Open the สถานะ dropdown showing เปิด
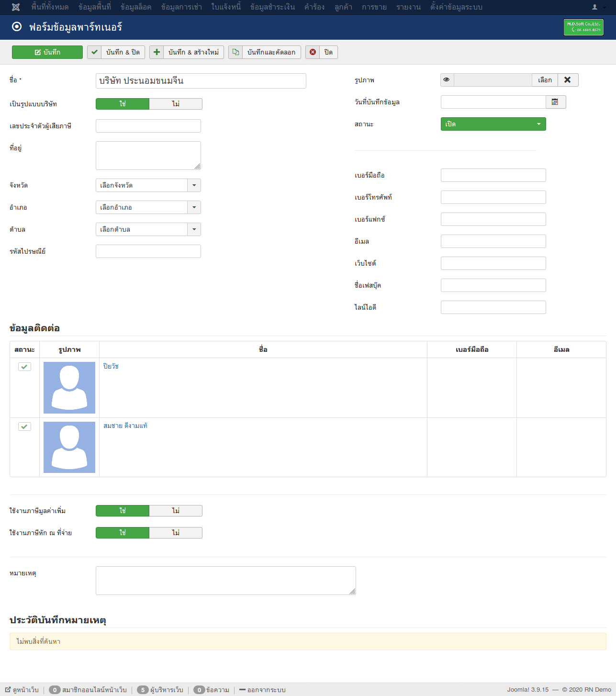Image resolution: width=616 pixels, height=696 pixels. tap(493, 124)
